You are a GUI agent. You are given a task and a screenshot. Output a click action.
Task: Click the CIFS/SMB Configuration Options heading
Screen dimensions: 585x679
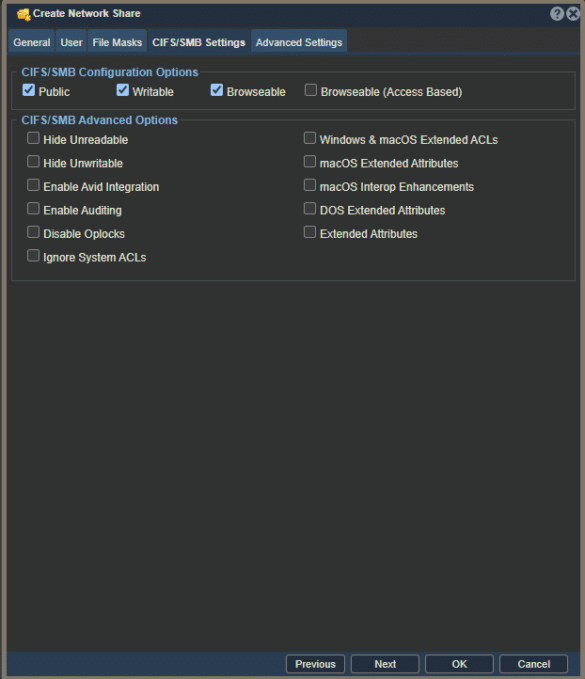(110, 72)
